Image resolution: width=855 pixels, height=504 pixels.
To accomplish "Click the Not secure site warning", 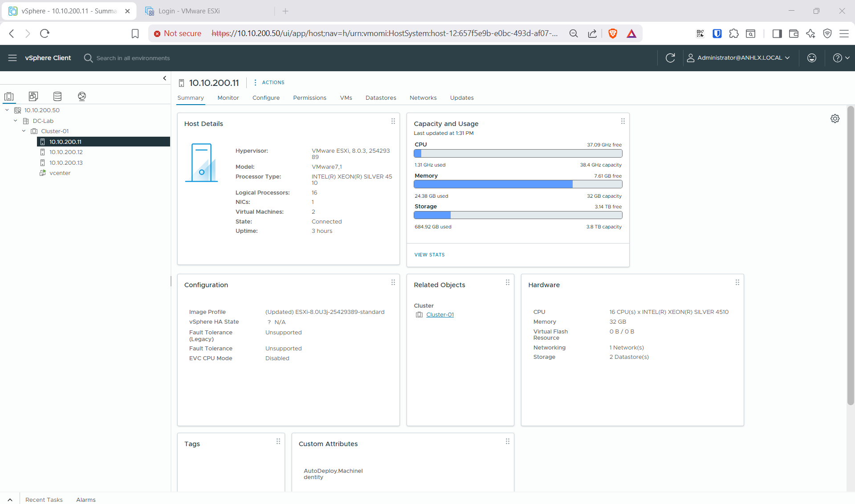I will (178, 33).
